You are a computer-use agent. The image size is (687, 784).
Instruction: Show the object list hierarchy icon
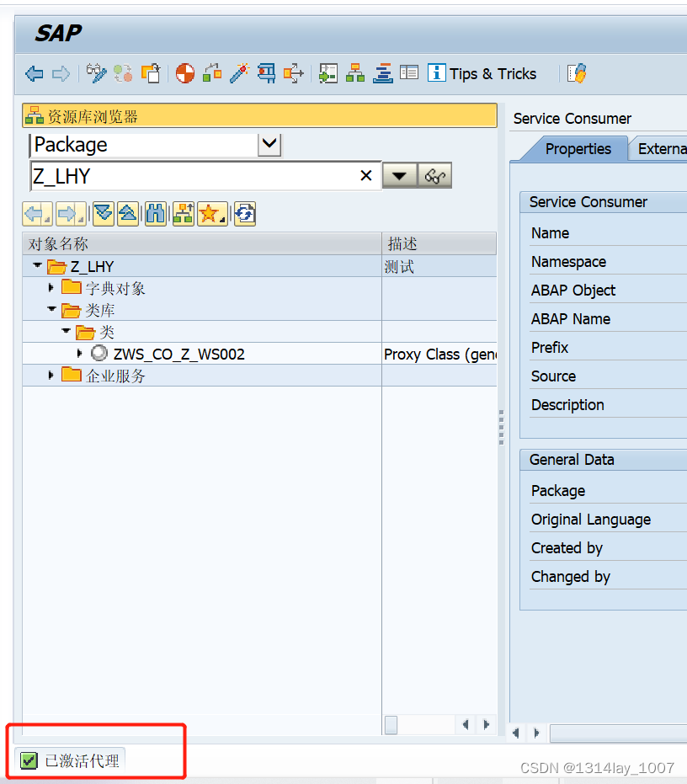pyautogui.click(x=355, y=73)
